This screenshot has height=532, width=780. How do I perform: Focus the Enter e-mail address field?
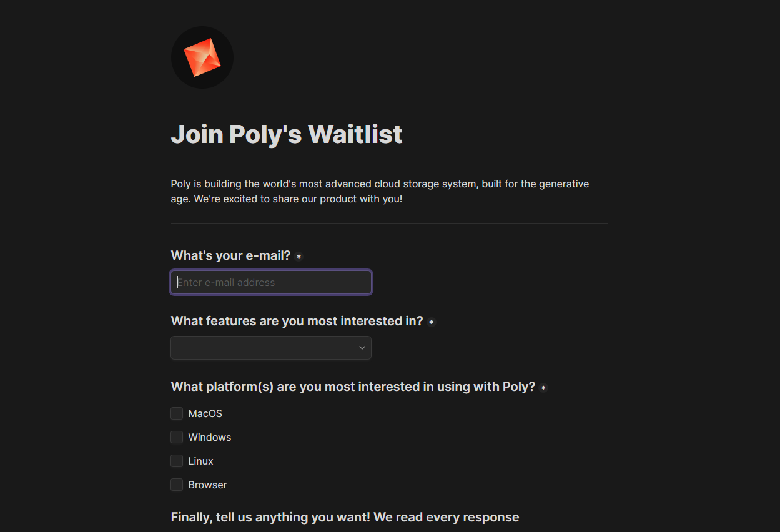tap(271, 282)
